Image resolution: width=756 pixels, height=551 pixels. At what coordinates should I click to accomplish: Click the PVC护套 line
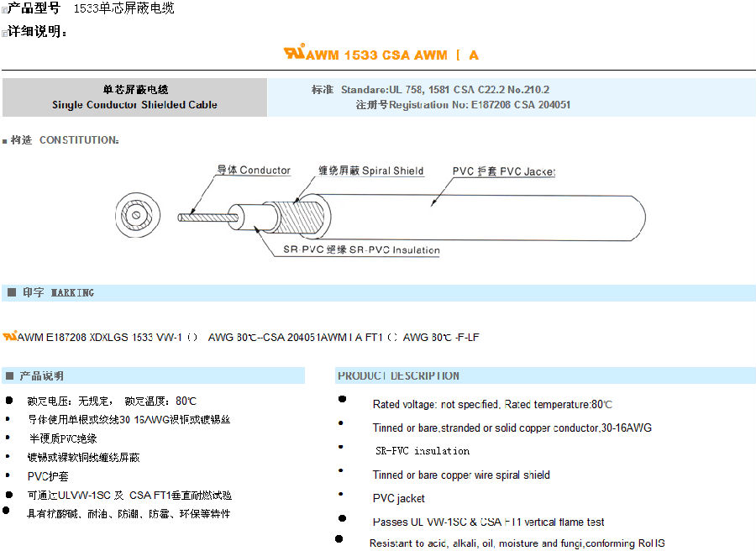point(48,476)
